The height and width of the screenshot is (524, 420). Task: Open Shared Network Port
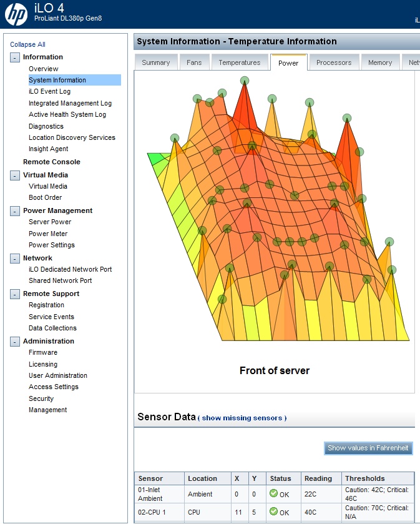click(60, 280)
